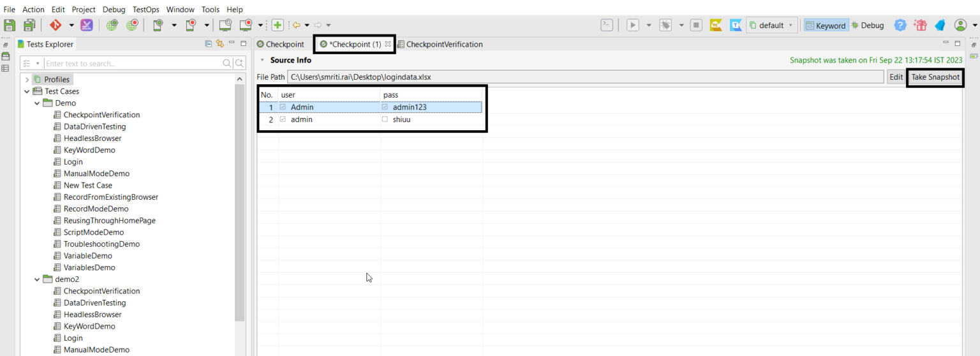This screenshot has width=980, height=356.
Task: Toggle the checkbox next to shiuu
Action: pos(385,119)
